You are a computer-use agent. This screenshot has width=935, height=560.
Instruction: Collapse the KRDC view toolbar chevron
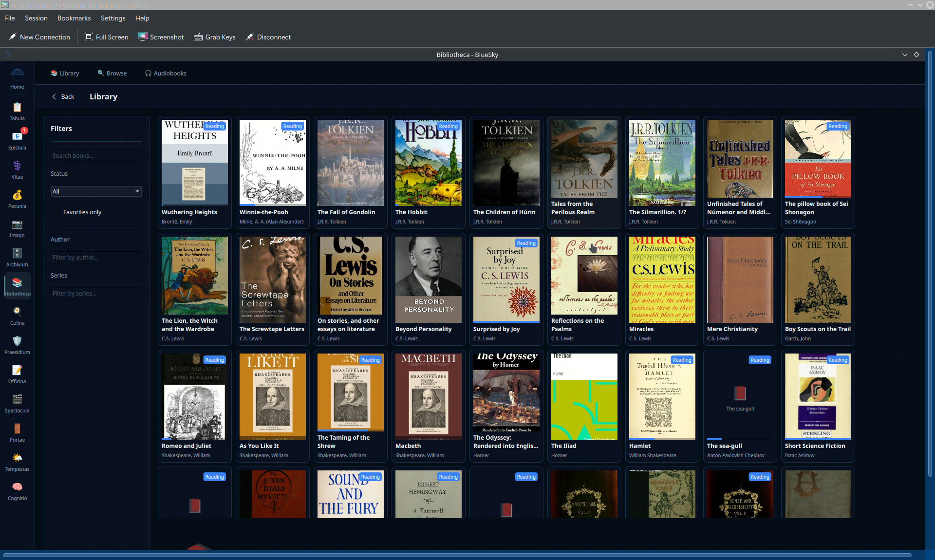pyautogui.click(x=904, y=55)
